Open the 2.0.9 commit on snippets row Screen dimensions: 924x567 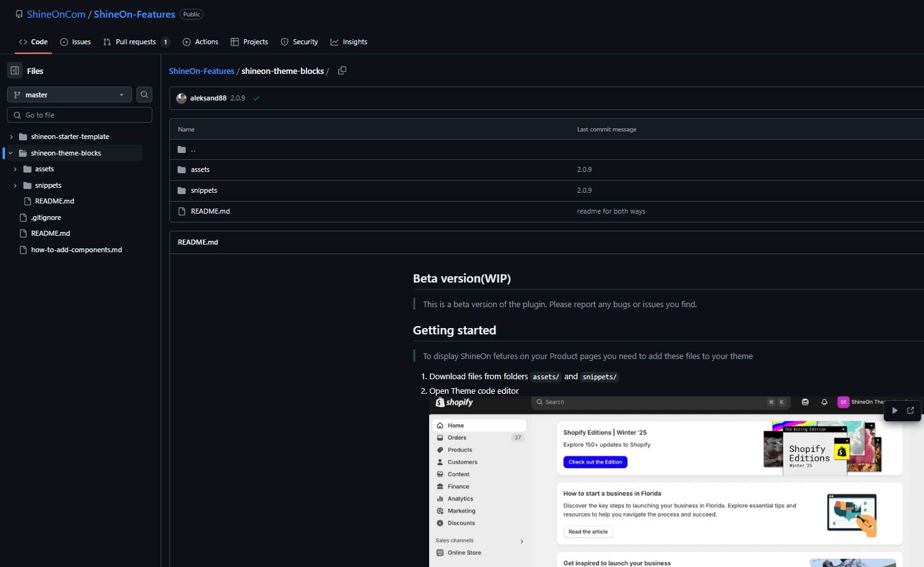585,190
